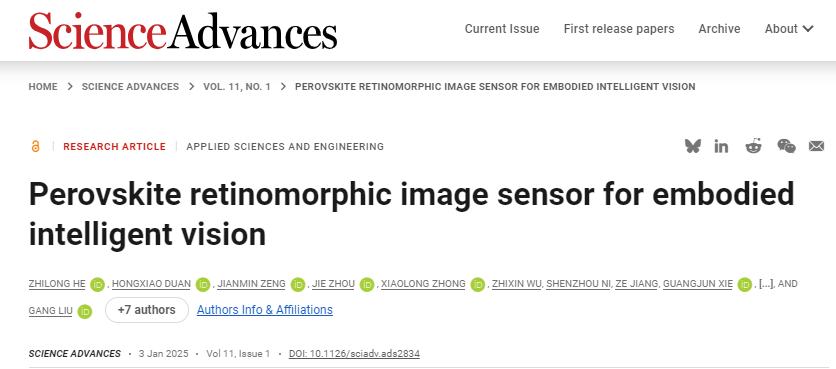The height and width of the screenshot is (369, 836).
Task: Share article on Bluesky butterfly icon
Action: click(693, 146)
